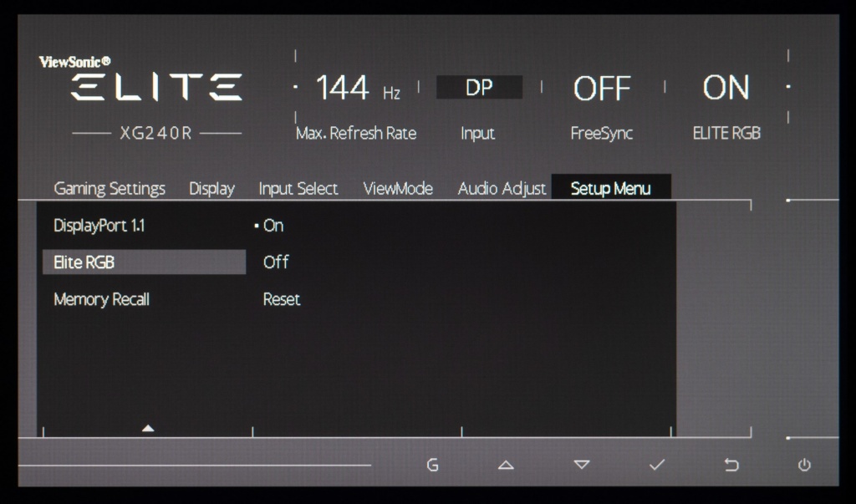
Task: Open the Input Select tab
Action: point(298,188)
